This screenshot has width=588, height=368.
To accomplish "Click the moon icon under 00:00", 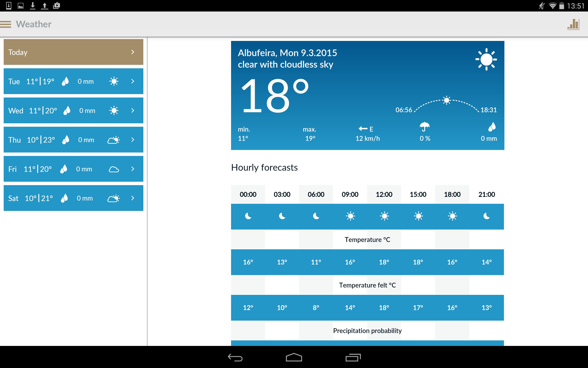I will (x=248, y=216).
